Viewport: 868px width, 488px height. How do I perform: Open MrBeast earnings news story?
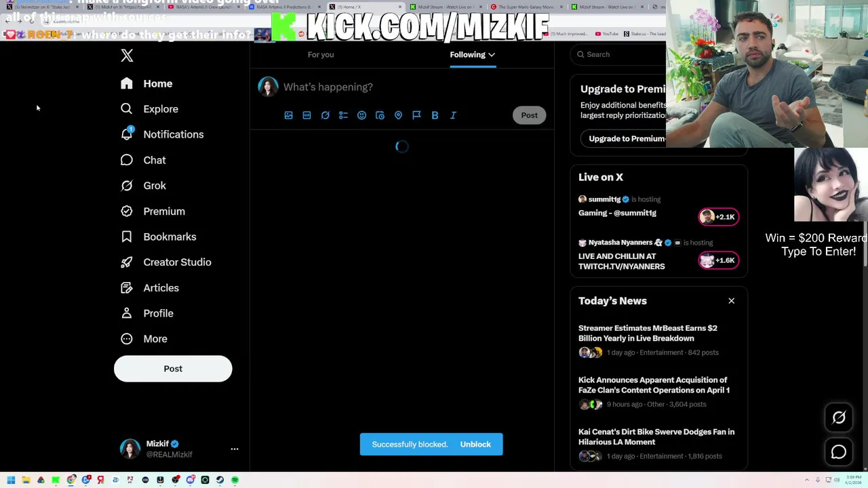[x=648, y=333]
